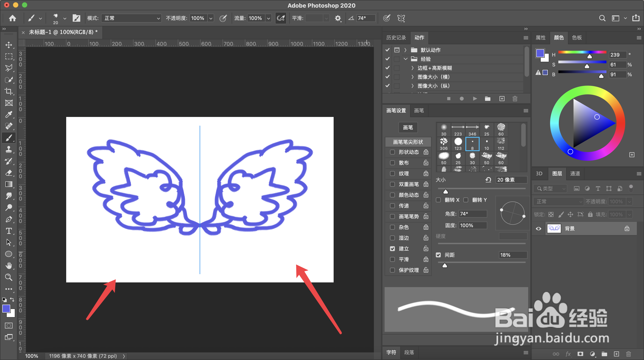Open the 不透明度 opacity dropdown arrow
The height and width of the screenshot is (360, 644).
point(211,18)
